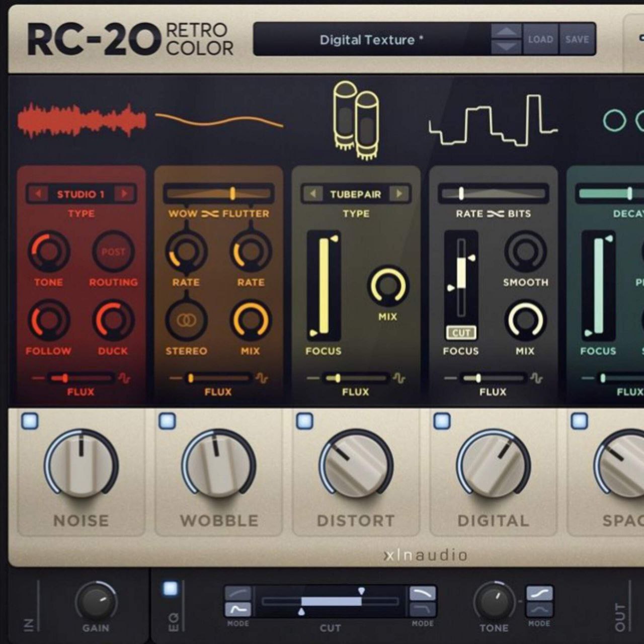This screenshot has width=644, height=644.
Task: Adjust the Wow/Flutter balance slider
Action: pyautogui.click(x=219, y=194)
